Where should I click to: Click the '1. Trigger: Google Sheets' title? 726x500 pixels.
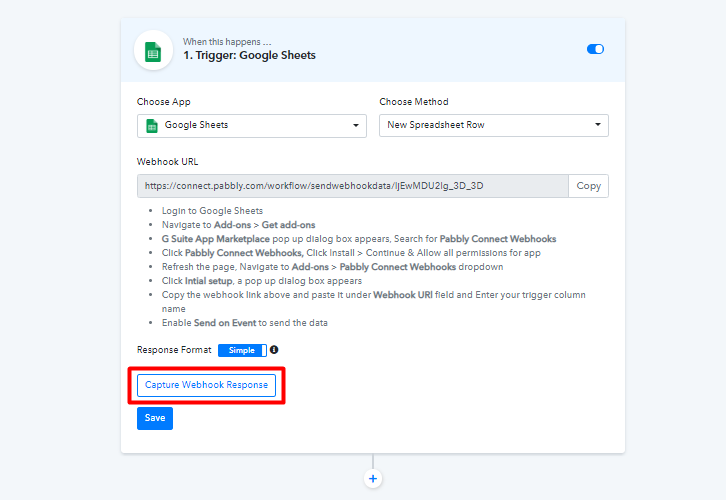[x=250, y=56]
